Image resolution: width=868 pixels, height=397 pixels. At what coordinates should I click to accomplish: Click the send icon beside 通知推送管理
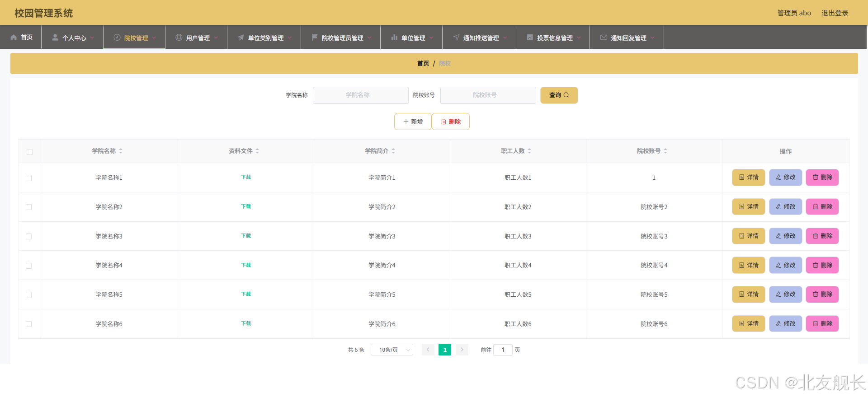pyautogui.click(x=456, y=37)
